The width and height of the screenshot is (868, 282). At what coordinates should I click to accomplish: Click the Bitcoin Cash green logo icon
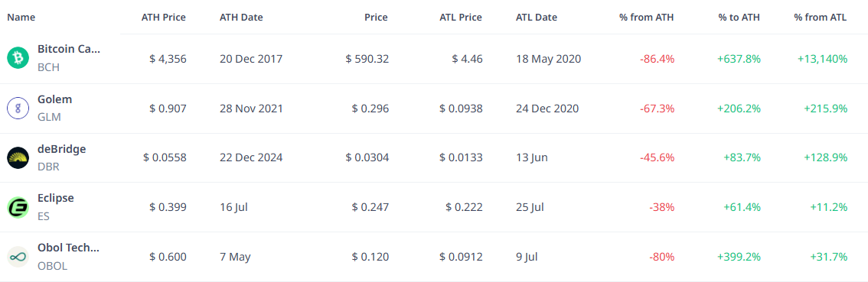tap(18, 58)
